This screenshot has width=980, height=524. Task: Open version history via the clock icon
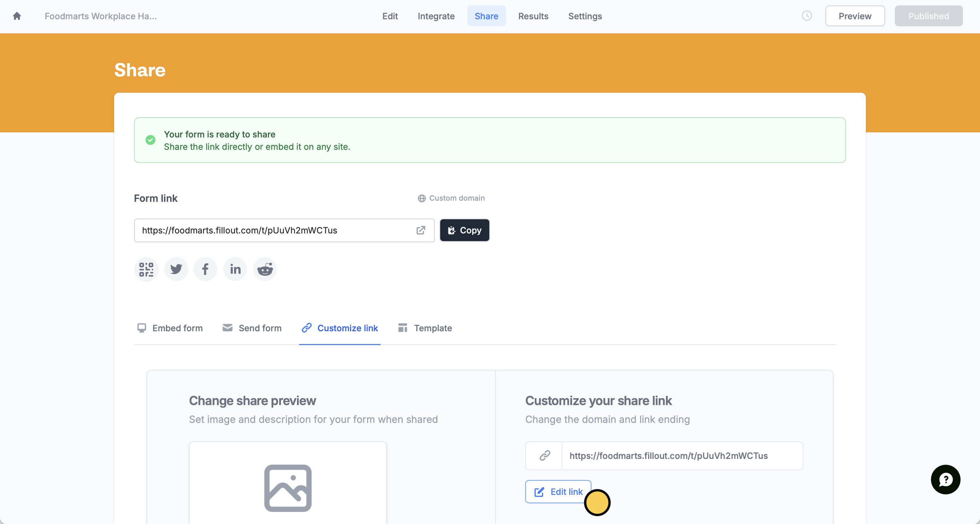[807, 16]
